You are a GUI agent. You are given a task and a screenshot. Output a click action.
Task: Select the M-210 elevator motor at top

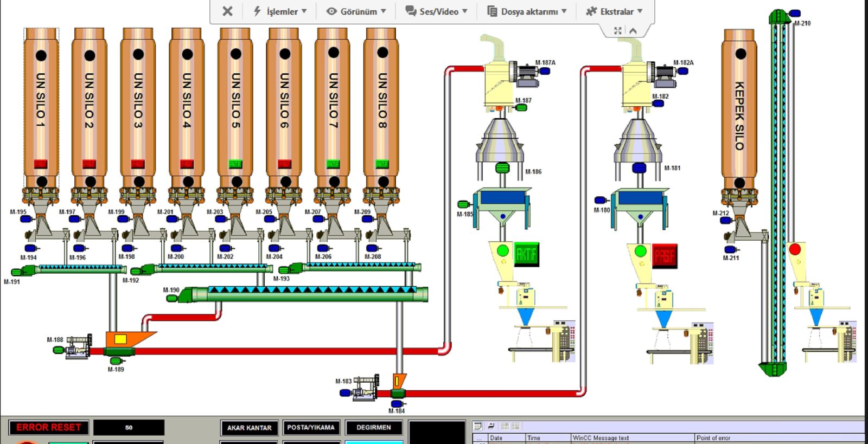point(794,13)
